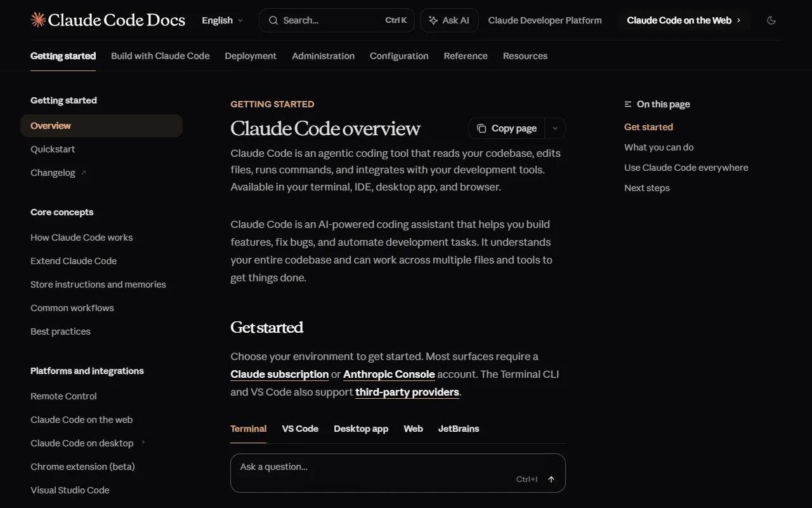
Task: Select the JetBrains environment tab
Action: coord(458,429)
